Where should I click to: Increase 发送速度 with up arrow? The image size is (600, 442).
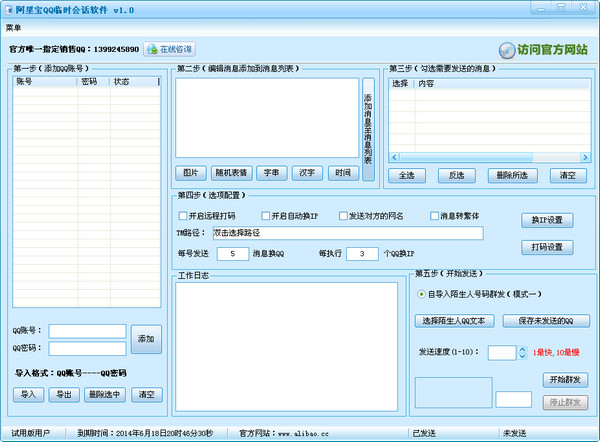tap(522, 350)
